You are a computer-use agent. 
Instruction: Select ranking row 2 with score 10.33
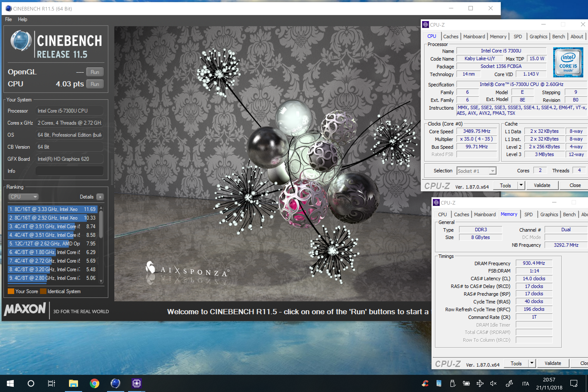[52, 218]
